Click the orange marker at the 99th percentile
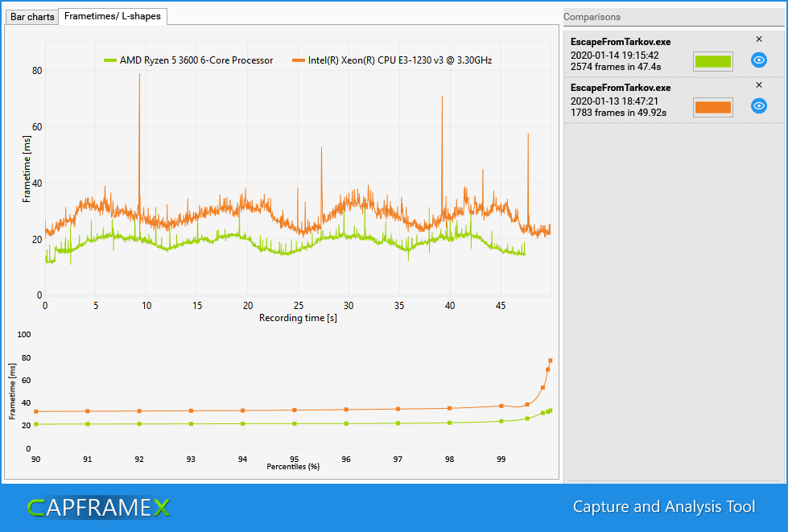The image size is (788, 532). pos(501,406)
